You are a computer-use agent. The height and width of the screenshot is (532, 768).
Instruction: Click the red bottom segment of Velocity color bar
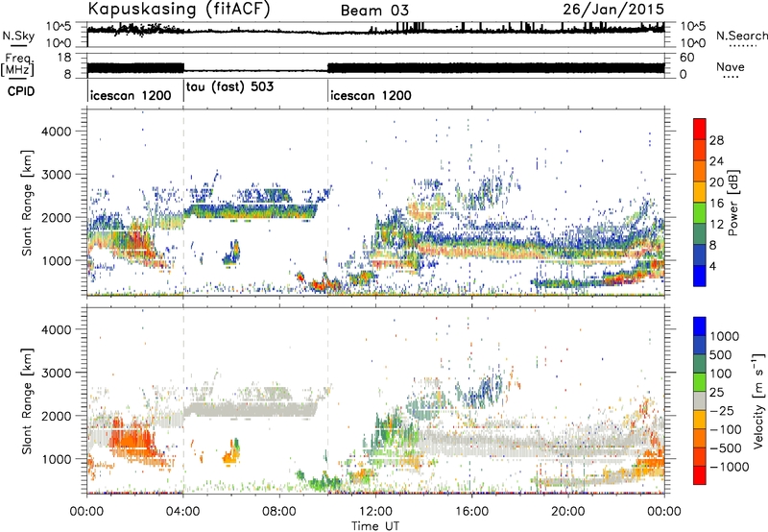(700, 475)
